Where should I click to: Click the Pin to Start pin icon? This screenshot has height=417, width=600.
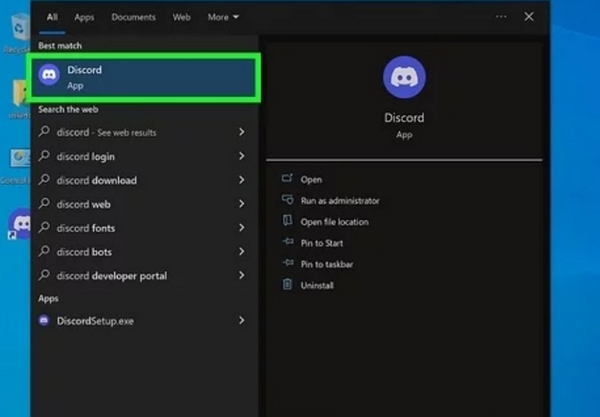(288, 243)
